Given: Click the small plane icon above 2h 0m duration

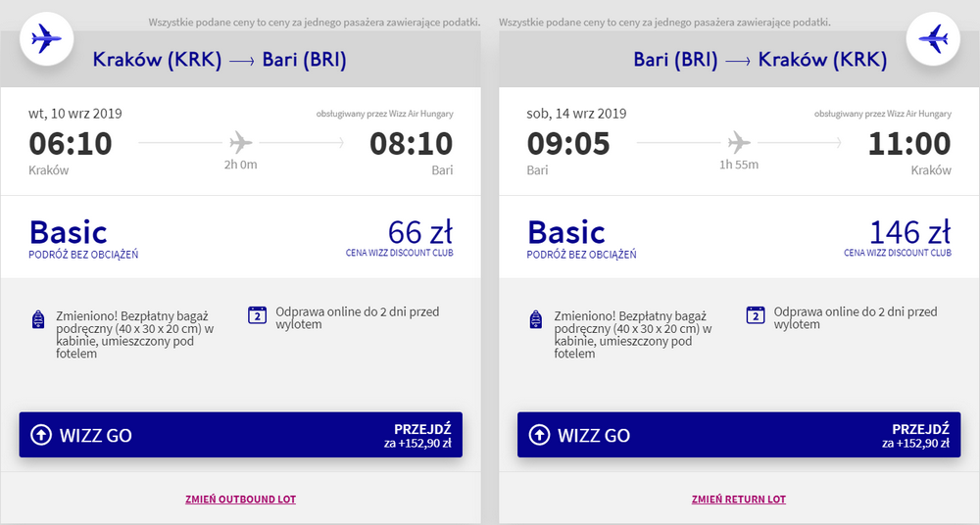Looking at the screenshot, I should (241, 141).
